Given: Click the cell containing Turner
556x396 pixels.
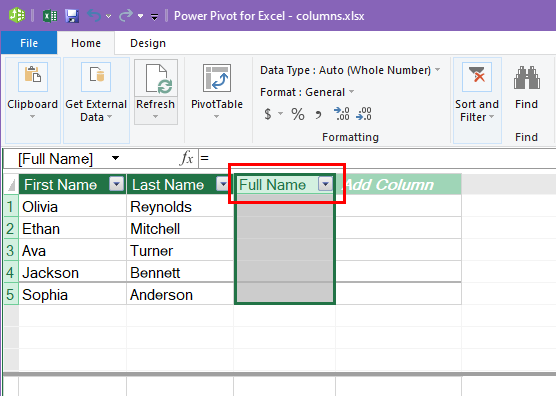Looking at the screenshot, I should click(180, 251).
